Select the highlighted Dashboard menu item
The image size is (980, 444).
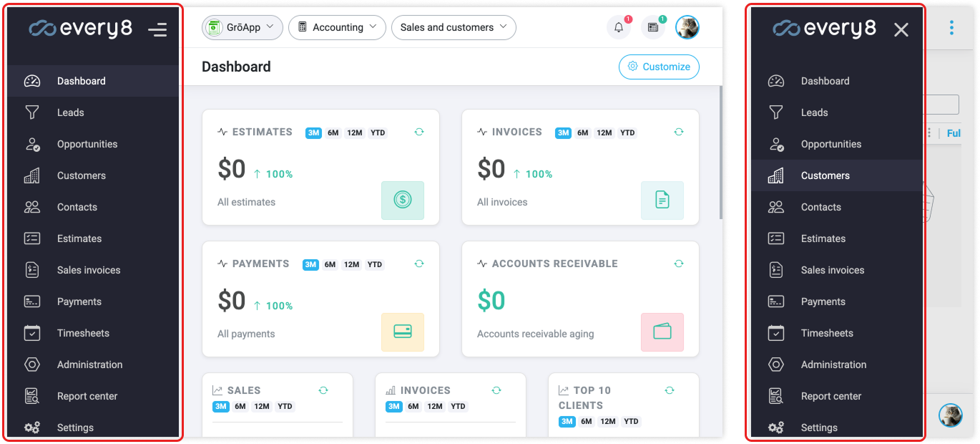pos(82,81)
